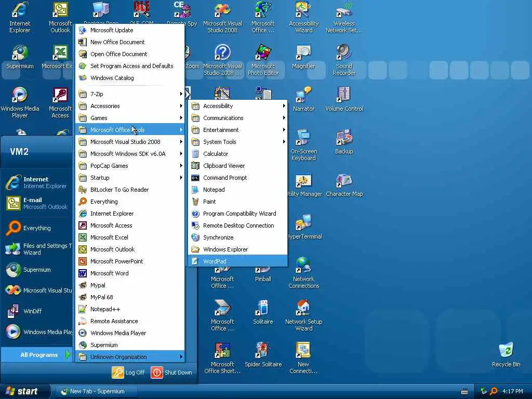Screen dimensions: 532x399
Task: Select BitLocker To Go Reader entry
Action: tap(130, 189)
